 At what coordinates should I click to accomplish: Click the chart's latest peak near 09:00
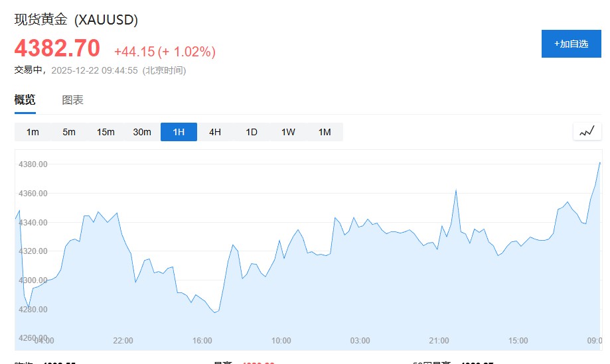point(599,163)
